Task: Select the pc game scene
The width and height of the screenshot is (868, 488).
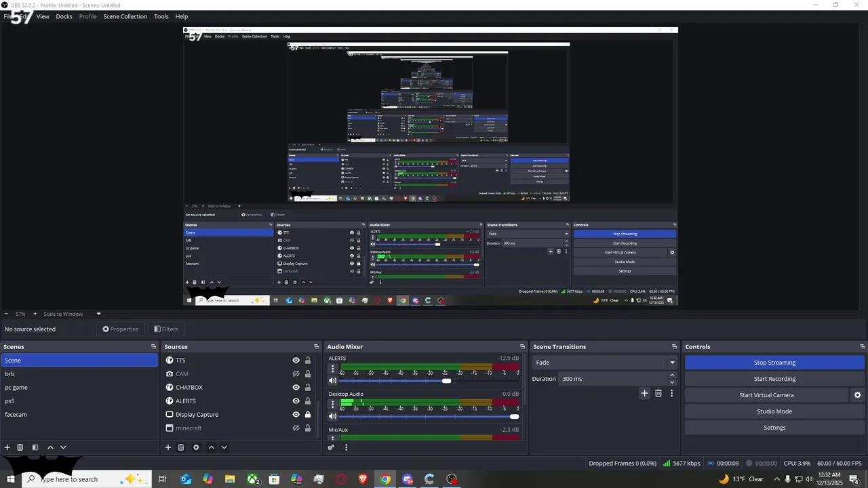Action: pyautogui.click(x=79, y=388)
